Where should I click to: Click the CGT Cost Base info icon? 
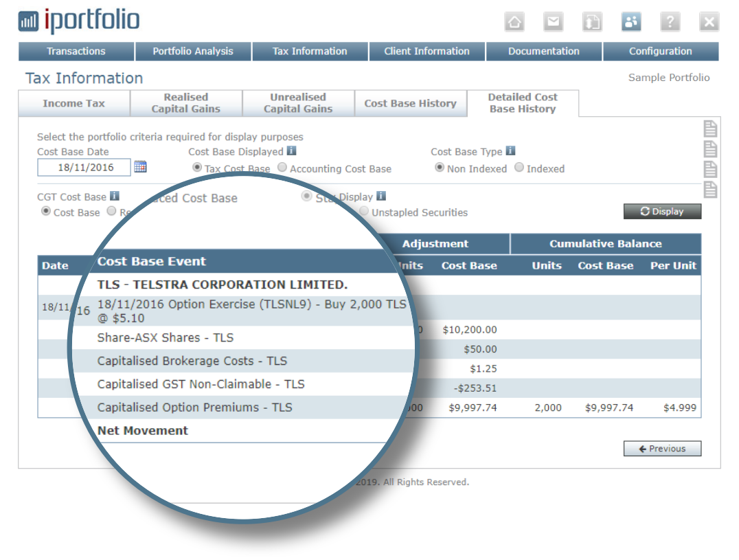pyautogui.click(x=115, y=197)
